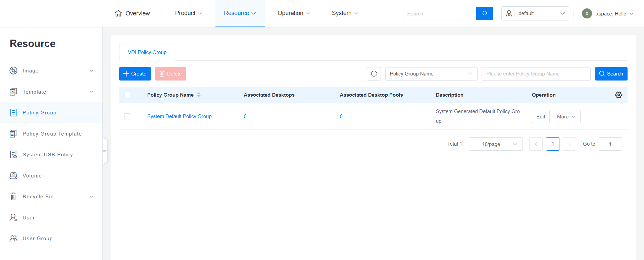Toggle the select-all checkbox in table header
644x260 pixels.
coord(127,95)
